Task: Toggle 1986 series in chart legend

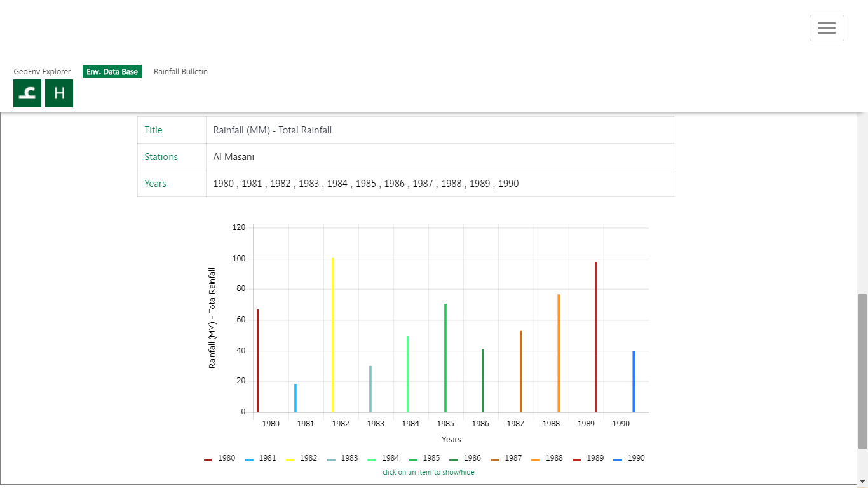Action: coord(465,458)
